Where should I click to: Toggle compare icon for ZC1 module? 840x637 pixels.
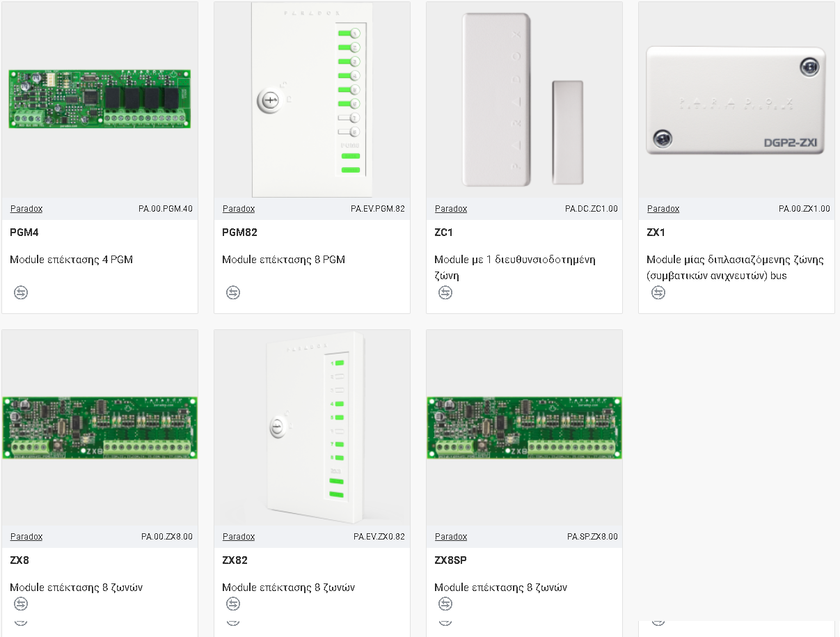point(445,293)
